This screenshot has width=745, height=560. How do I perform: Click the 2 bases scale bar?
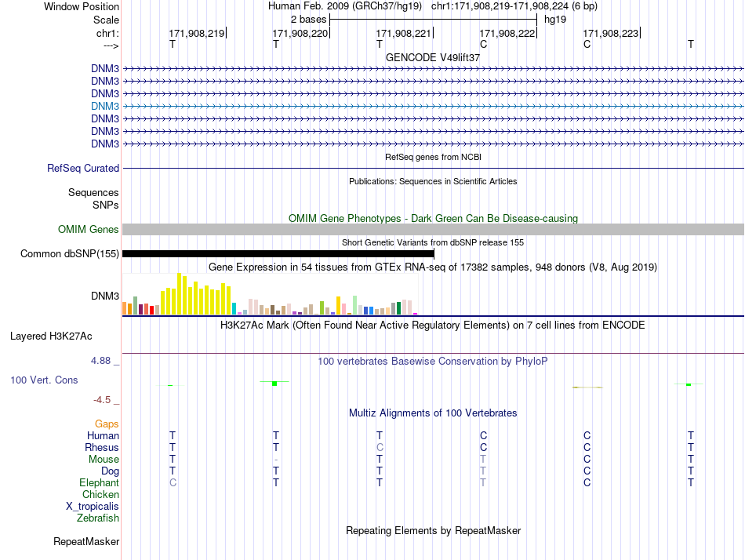(x=433, y=20)
